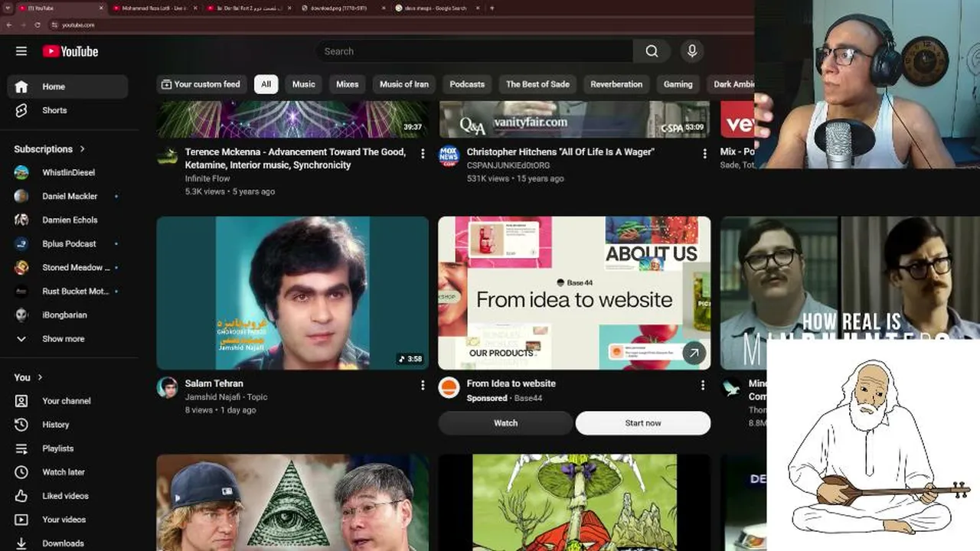
Task: Open Bplus Podcast subscription channel
Action: (67, 243)
